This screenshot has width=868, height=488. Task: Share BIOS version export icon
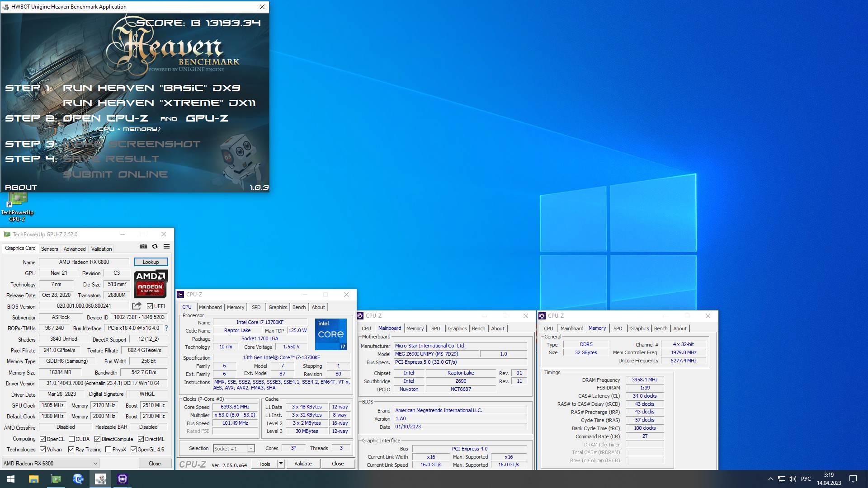pos(137,306)
